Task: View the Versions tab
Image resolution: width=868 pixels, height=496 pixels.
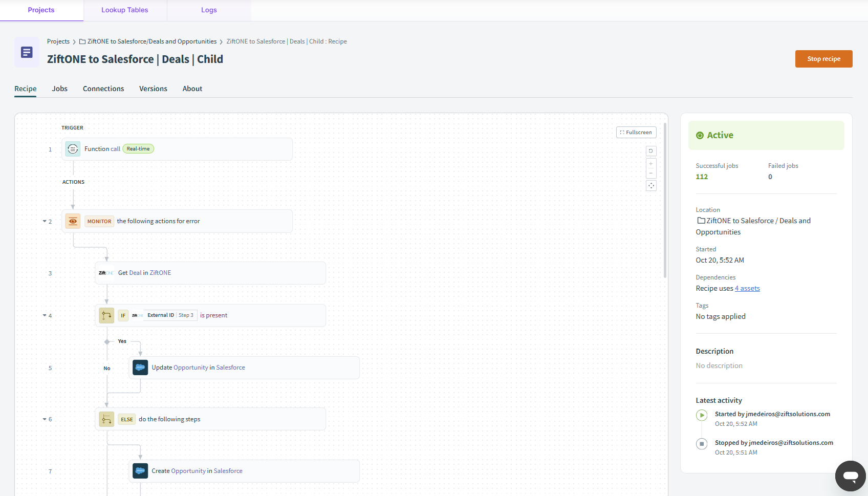Action: [x=153, y=89]
